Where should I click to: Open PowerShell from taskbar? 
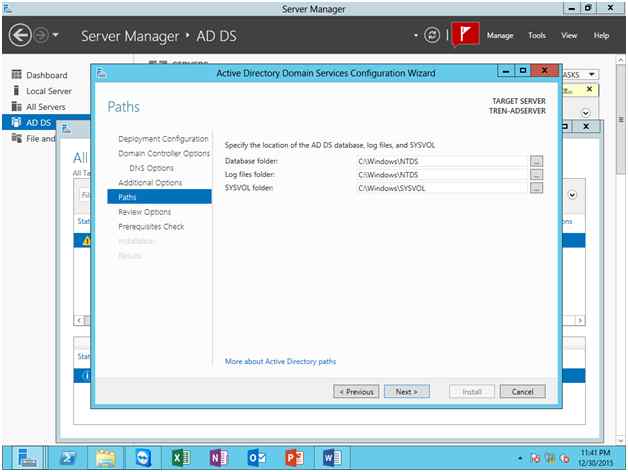coord(68,458)
